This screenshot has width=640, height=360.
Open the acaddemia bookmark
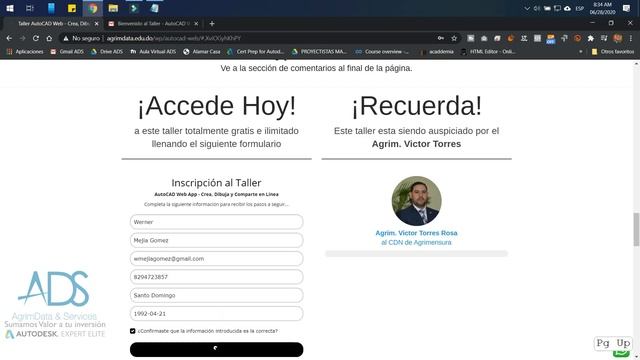(437, 52)
